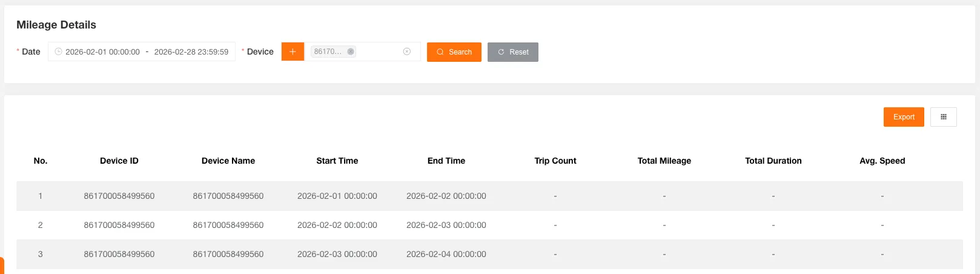
Task: Edit the end date 2026-02-28 23:59:59
Action: (191, 52)
